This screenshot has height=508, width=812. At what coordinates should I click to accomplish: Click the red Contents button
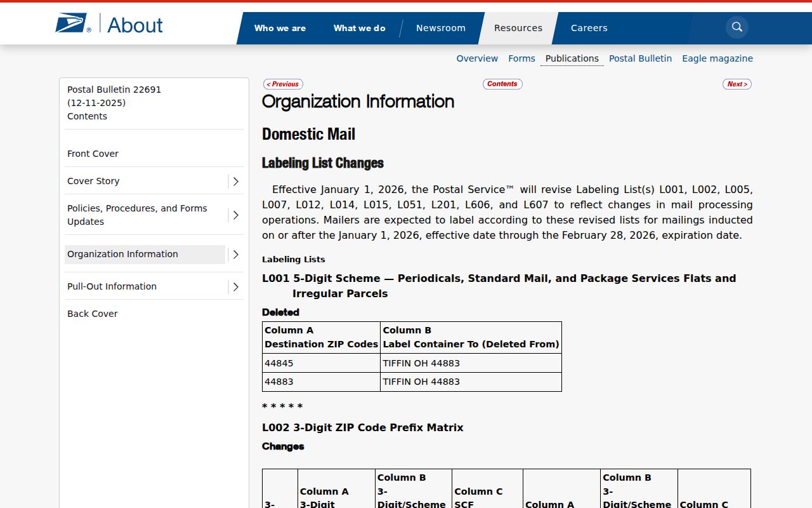click(x=502, y=84)
